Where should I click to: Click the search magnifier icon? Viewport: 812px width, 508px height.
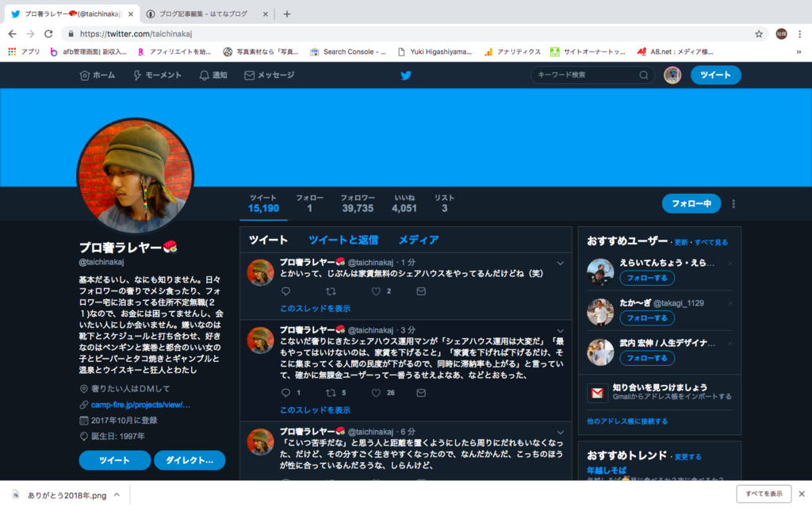pyautogui.click(x=644, y=75)
